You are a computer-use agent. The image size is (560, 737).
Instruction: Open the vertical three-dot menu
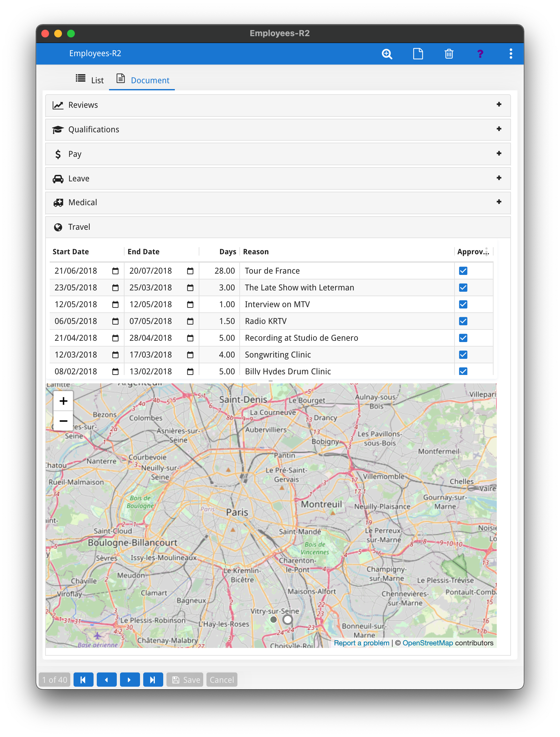click(x=511, y=54)
